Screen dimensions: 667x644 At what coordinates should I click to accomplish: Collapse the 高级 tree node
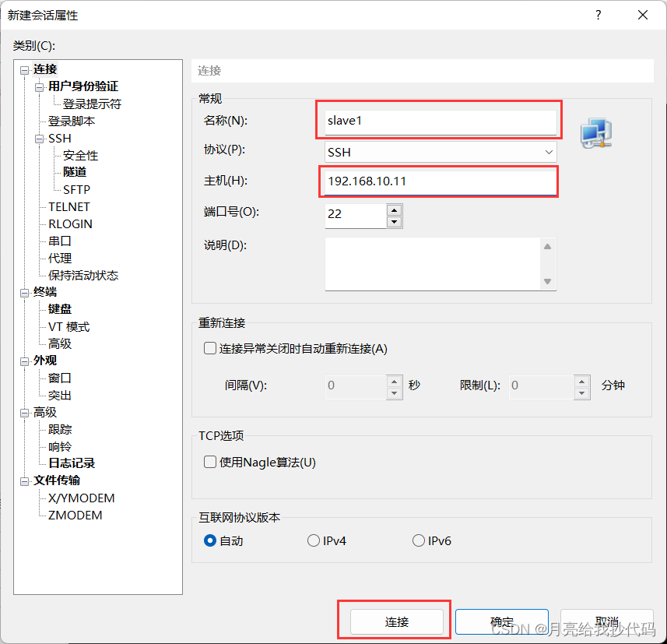25,413
